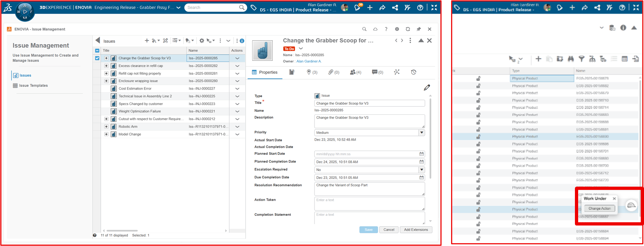Screen dimensions: 644x246
Task: Click the blue information icon in Issues toolbar
Action: click(x=242, y=41)
